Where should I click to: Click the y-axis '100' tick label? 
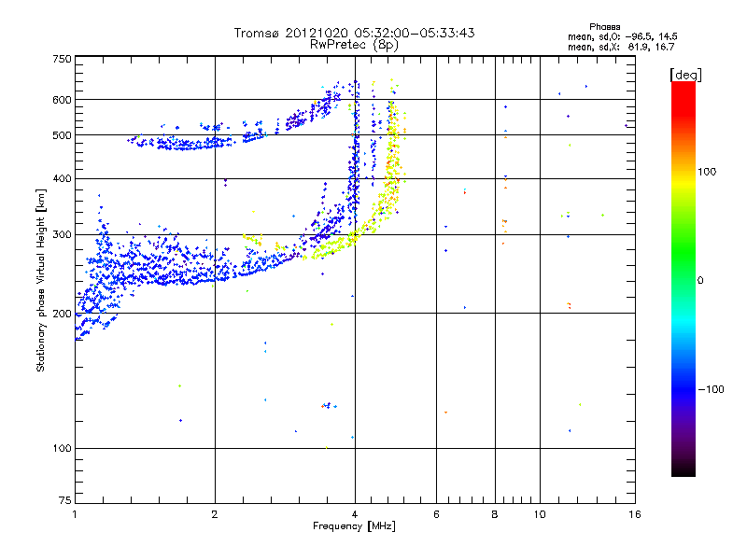click(63, 448)
